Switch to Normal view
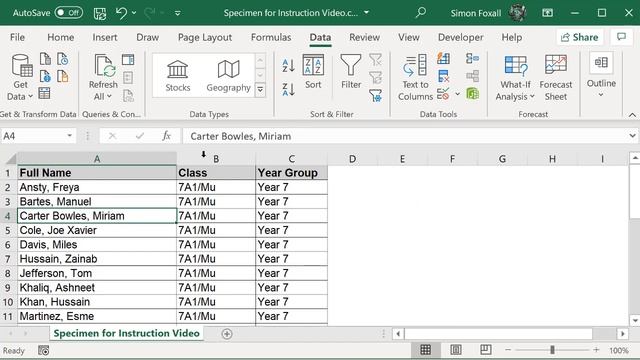Viewport: 640px width, 360px height. coord(425,350)
